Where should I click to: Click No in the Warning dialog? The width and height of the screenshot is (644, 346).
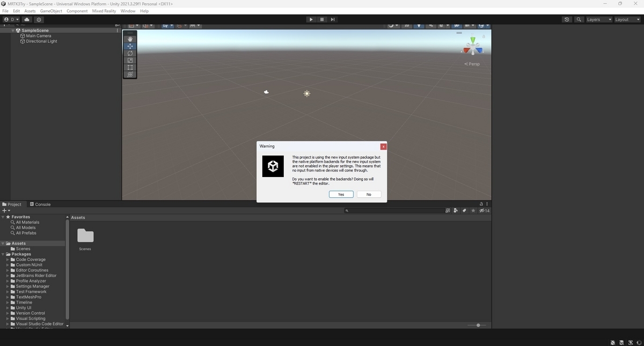point(369,194)
